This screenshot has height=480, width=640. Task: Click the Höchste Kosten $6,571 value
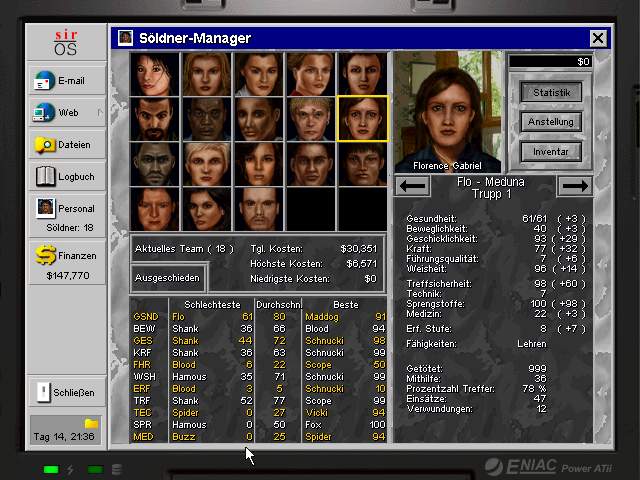click(x=361, y=264)
